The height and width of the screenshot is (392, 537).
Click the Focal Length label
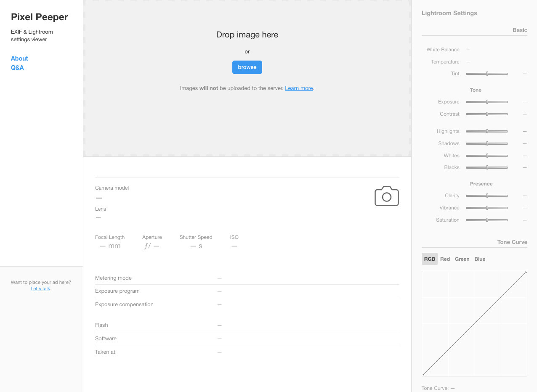(110, 237)
